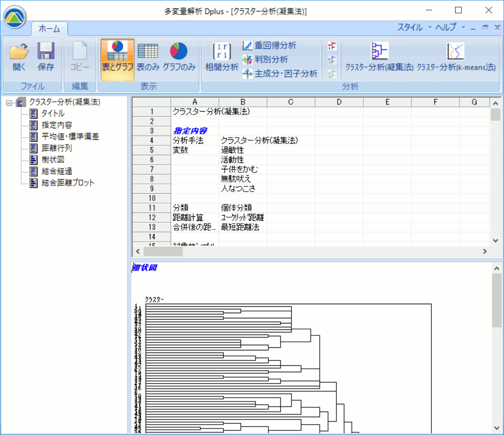Click cell with ユークリッド距離 text
The width and height of the screenshot is (504, 435).
tap(243, 217)
